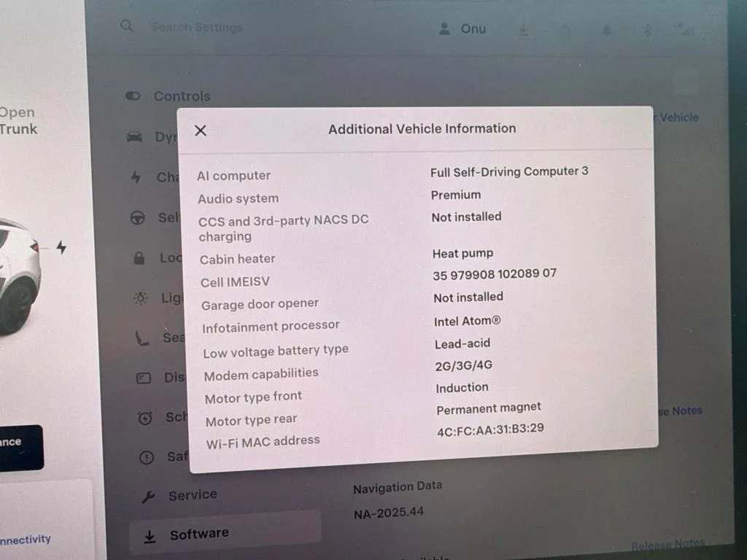747x560 pixels.
Task: Select the Cell IMEISV number '35 979908 102089 07'
Action: pyautogui.click(x=495, y=274)
